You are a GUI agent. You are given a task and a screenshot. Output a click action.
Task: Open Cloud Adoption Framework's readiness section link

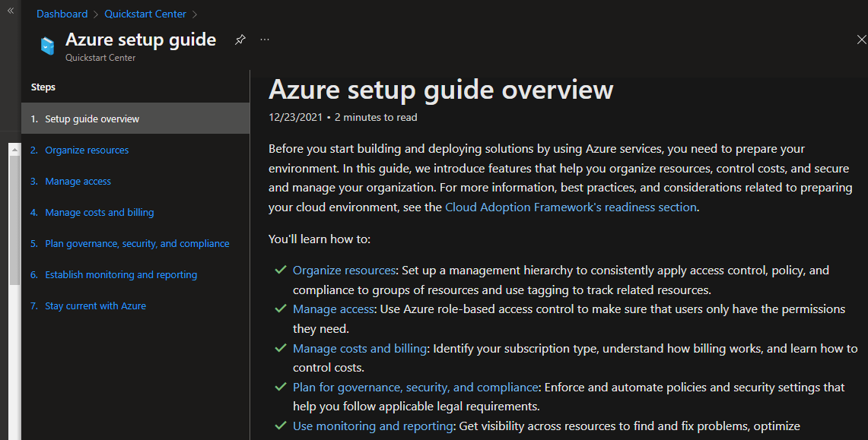pos(571,207)
